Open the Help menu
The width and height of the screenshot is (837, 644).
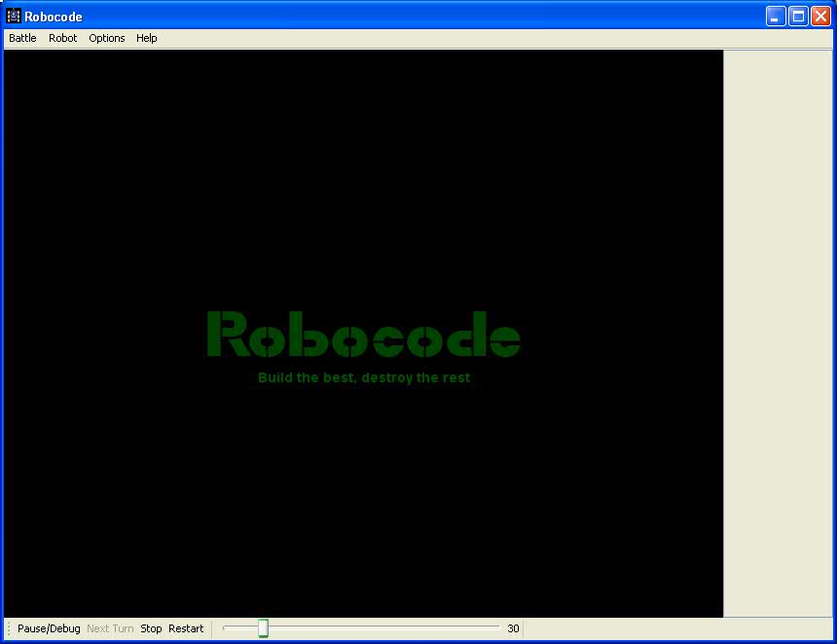[146, 38]
